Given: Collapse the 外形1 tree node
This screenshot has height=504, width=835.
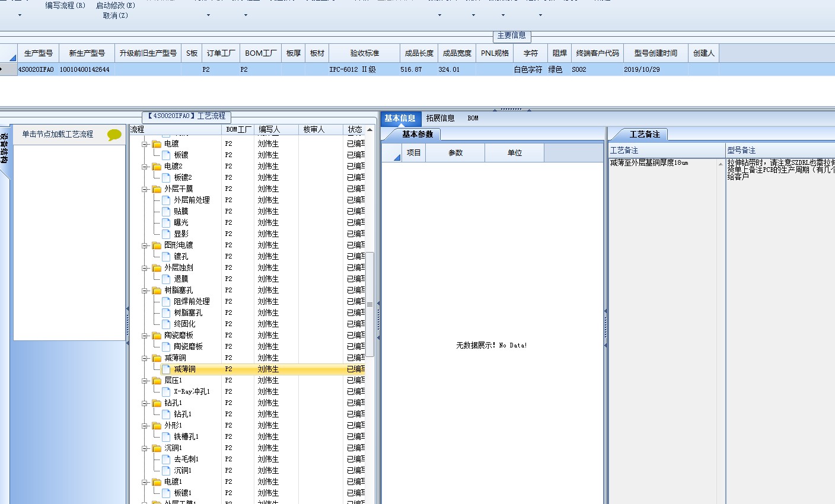Looking at the screenshot, I should tap(145, 426).
